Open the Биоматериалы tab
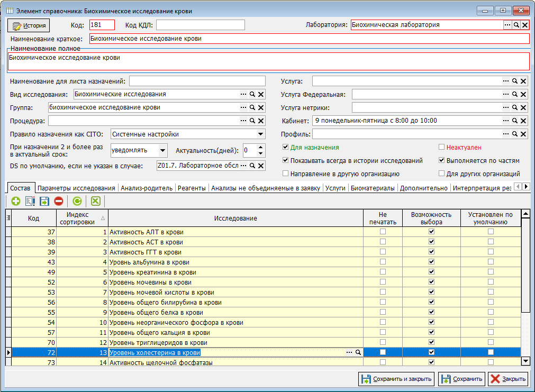Screen dimensions: 535x392 [x=373, y=188]
